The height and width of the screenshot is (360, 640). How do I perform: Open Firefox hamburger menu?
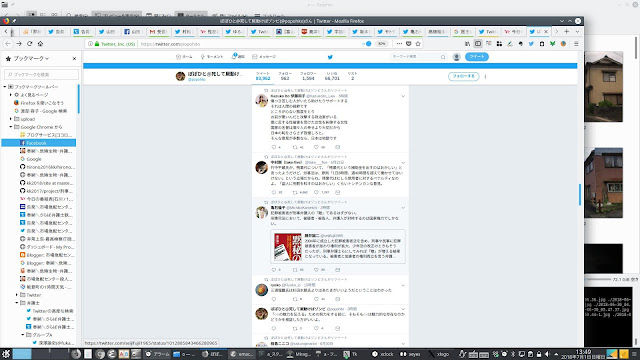tap(576, 44)
